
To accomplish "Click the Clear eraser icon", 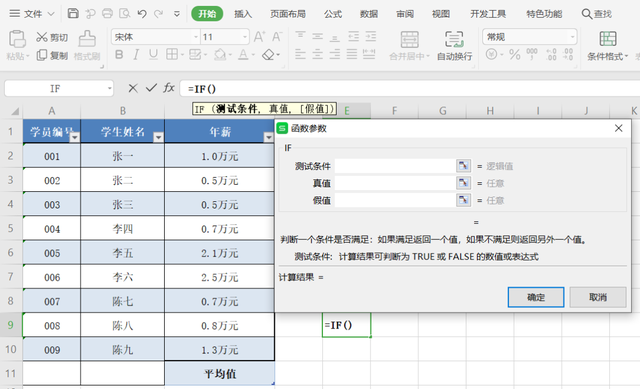I will (268, 54).
